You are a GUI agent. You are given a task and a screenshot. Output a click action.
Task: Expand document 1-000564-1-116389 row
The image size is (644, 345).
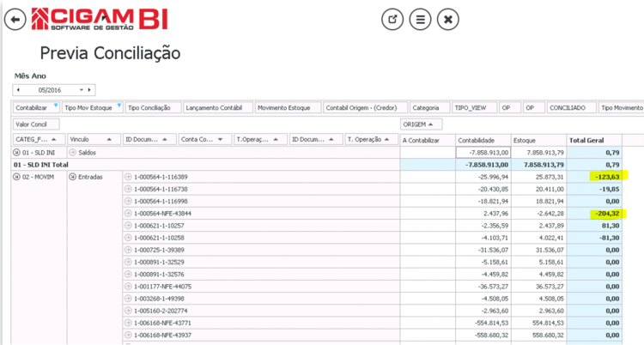click(128, 177)
